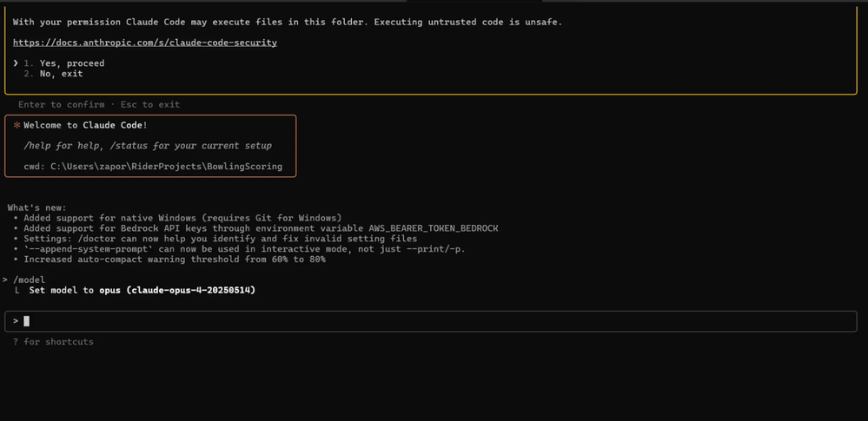This screenshot has width=868, height=421.
Task: Click 'Enter to confirm · Esc to exit' hint
Action: [99, 104]
